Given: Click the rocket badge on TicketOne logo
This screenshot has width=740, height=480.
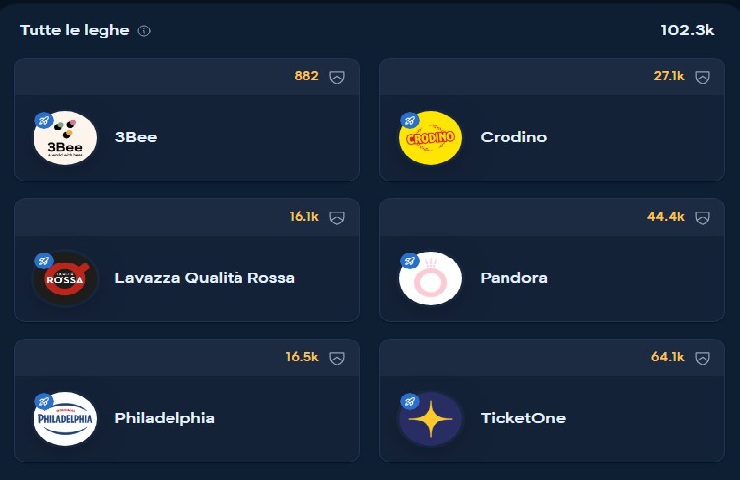Looking at the screenshot, I should [x=409, y=401].
